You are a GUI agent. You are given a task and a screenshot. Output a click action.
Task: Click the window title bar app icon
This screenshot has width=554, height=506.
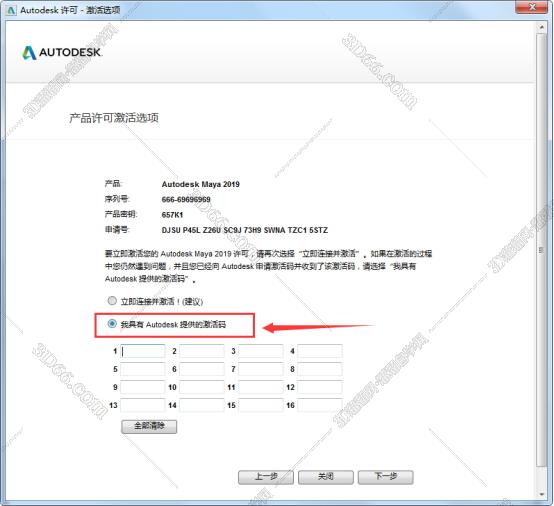(11, 10)
